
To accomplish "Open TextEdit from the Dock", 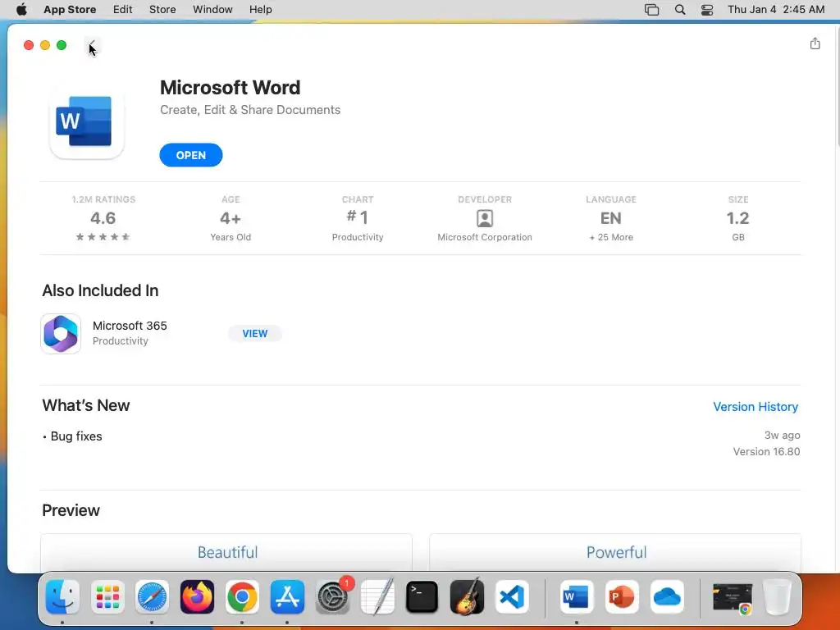I will (x=377, y=597).
